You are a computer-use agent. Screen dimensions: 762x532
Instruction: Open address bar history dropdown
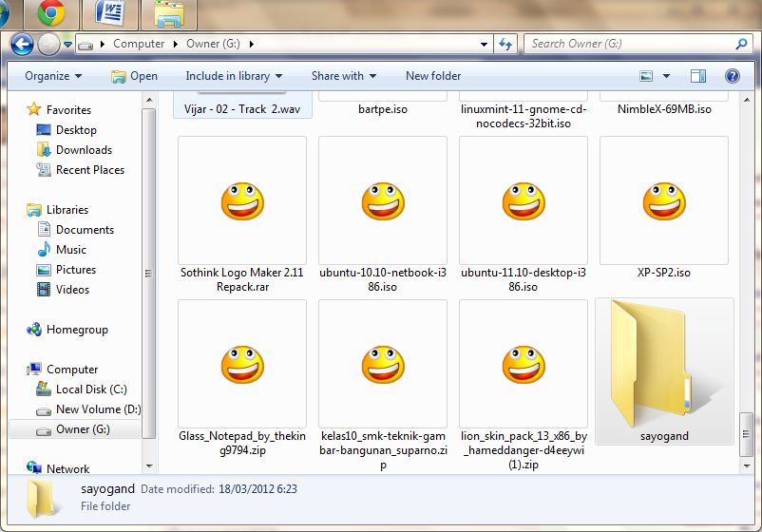[x=484, y=45]
